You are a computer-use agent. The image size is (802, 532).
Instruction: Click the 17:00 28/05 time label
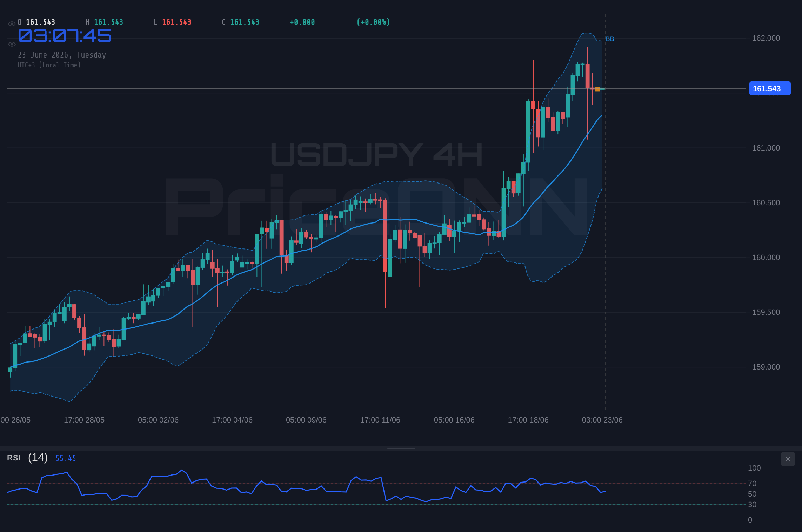pos(84,420)
